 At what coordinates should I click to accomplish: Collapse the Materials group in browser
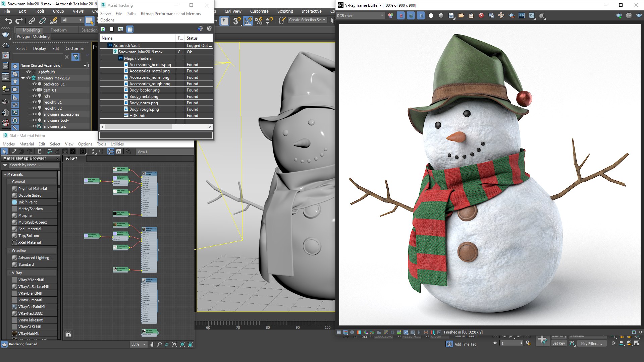[x=5, y=174]
